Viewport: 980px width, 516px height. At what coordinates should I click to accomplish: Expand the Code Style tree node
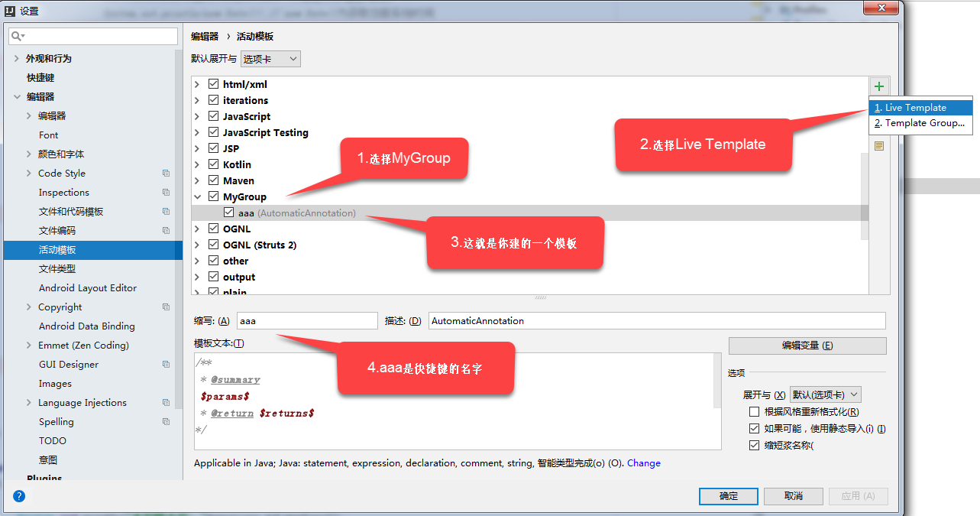point(29,174)
